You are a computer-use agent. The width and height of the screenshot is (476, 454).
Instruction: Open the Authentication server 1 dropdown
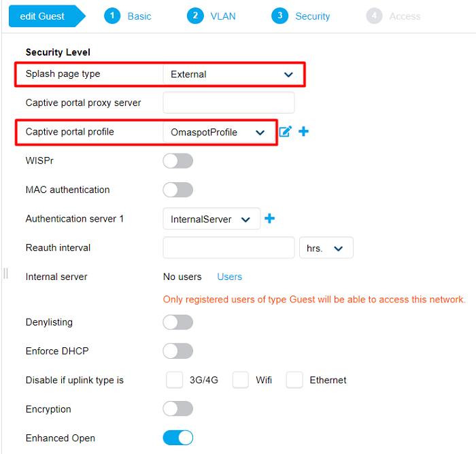[211, 220]
